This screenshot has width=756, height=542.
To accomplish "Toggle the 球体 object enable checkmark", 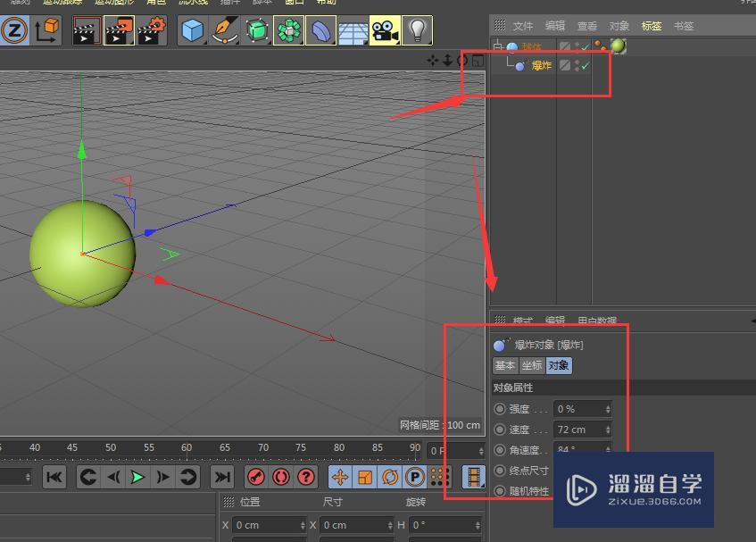I will pyautogui.click(x=585, y=46).
